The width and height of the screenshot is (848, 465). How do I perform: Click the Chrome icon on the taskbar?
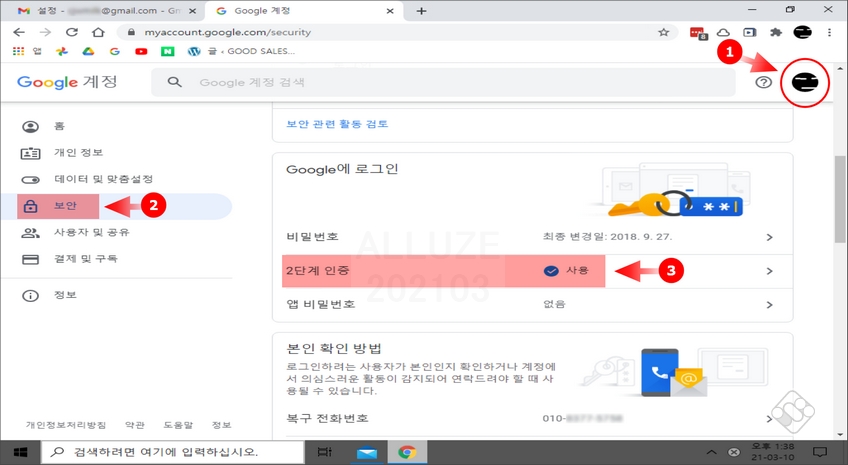click(x=407, y=453)
